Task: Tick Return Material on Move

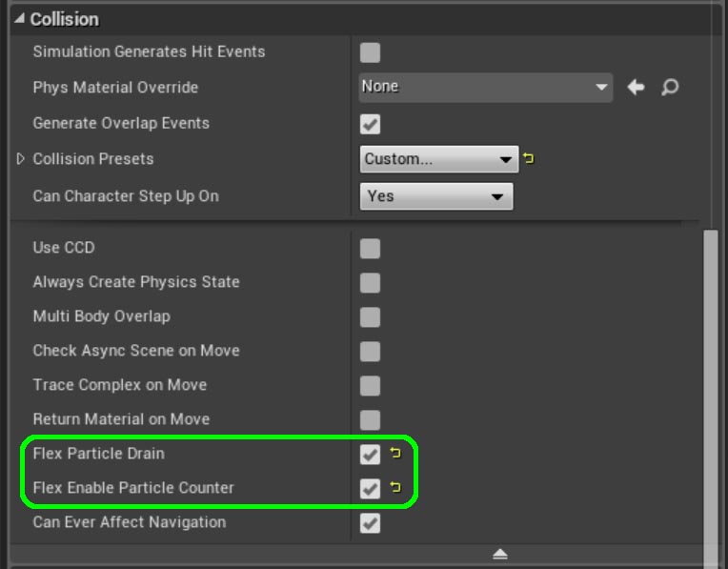Action: (370, 420)
